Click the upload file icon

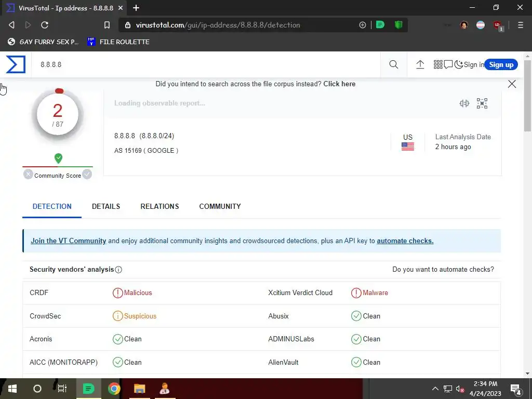[420, 64]
